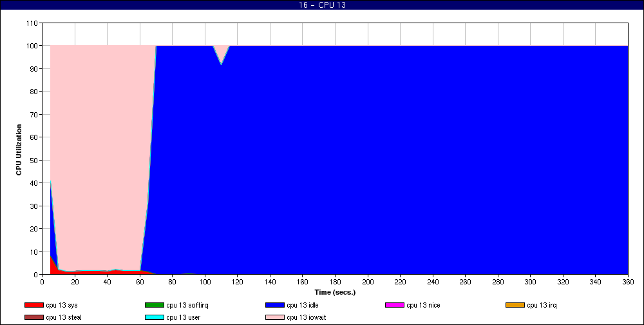Click the 300 tick on the time axis
The width and height of the screenshot is (644, 325).
tap(530, 282)
